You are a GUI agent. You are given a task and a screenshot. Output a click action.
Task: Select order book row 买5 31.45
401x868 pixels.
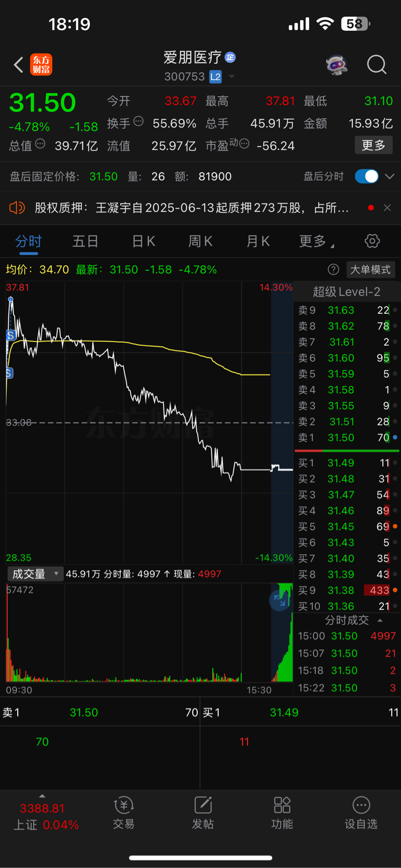[x=347, y=526]
